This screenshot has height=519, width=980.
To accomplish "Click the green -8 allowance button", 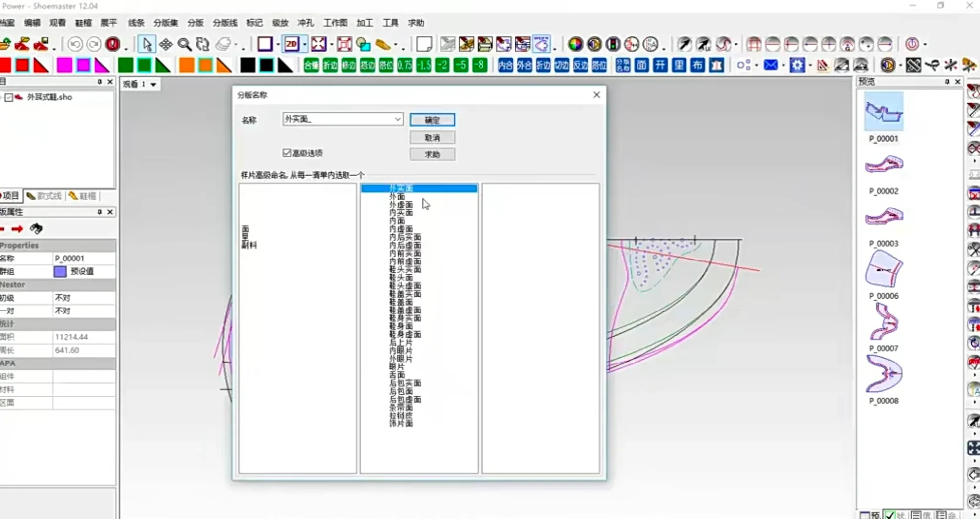I will pyautogui.click(x=479, y=65).
